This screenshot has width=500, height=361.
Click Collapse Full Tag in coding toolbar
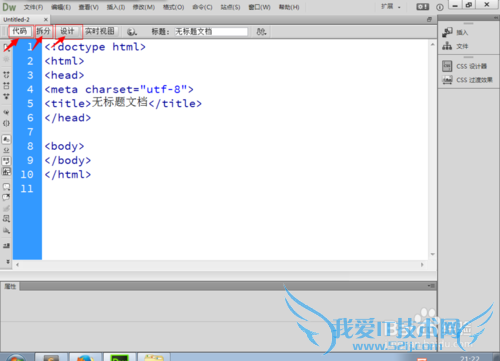6,74
